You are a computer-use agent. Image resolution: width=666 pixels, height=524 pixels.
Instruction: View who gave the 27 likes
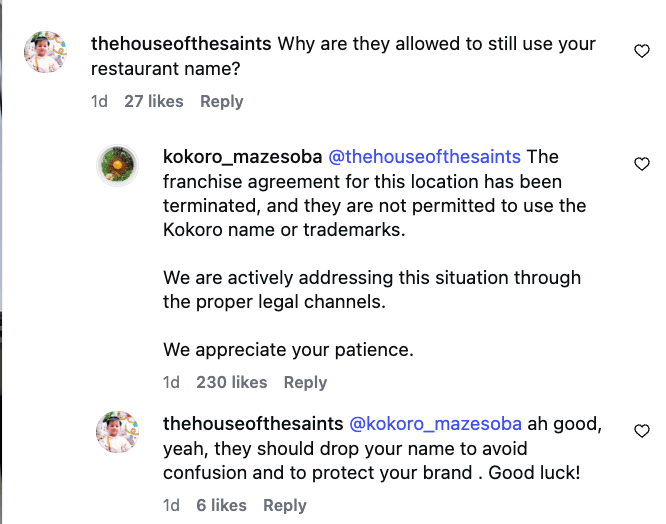coord(154,101)
